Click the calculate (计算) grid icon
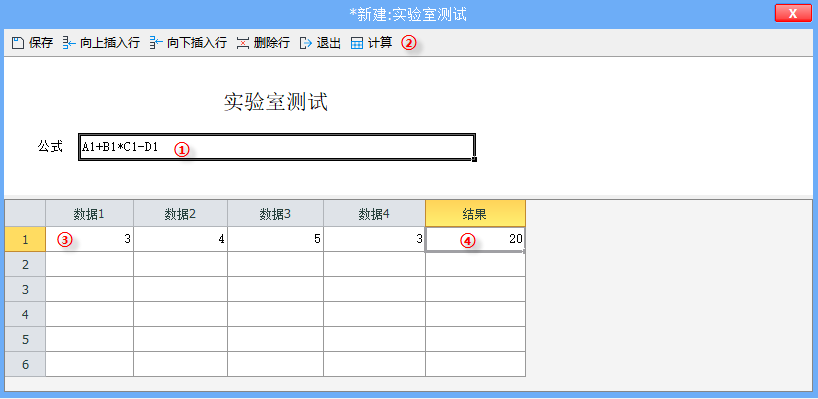Screen dimensions: 818x399 coord(357,43)
